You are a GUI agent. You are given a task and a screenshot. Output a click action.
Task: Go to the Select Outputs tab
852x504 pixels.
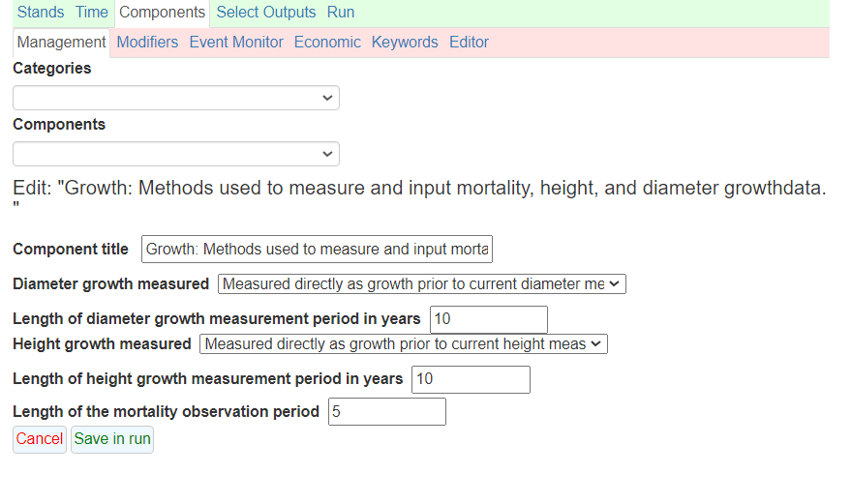point(265,12)
